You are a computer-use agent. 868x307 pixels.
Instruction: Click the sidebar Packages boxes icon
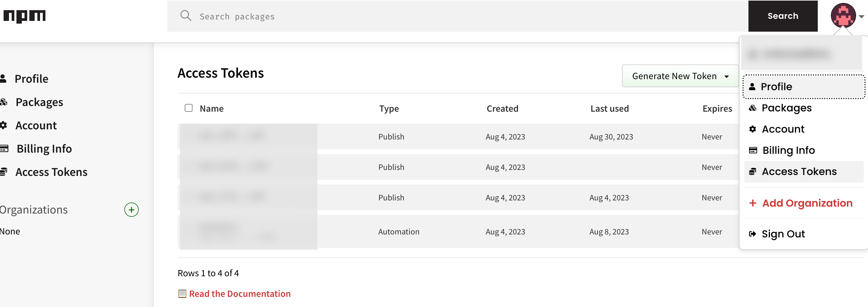[3, 102]
